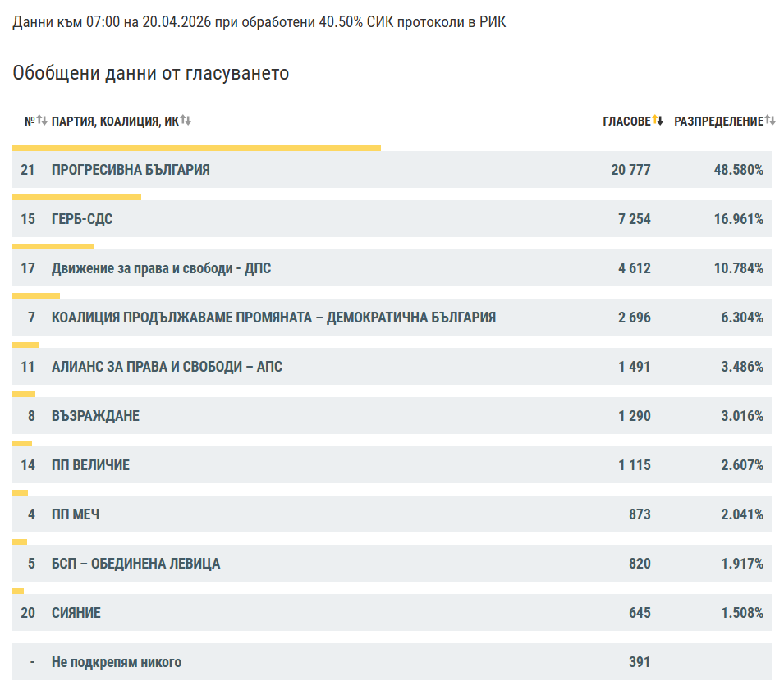Image resolution: width=784 pixels, height=681 pixels.
Task: Choose АЛИАНС ЗА ПРАВА И СВОБОДИ – АПС
Action: click(x=167, y=367)
